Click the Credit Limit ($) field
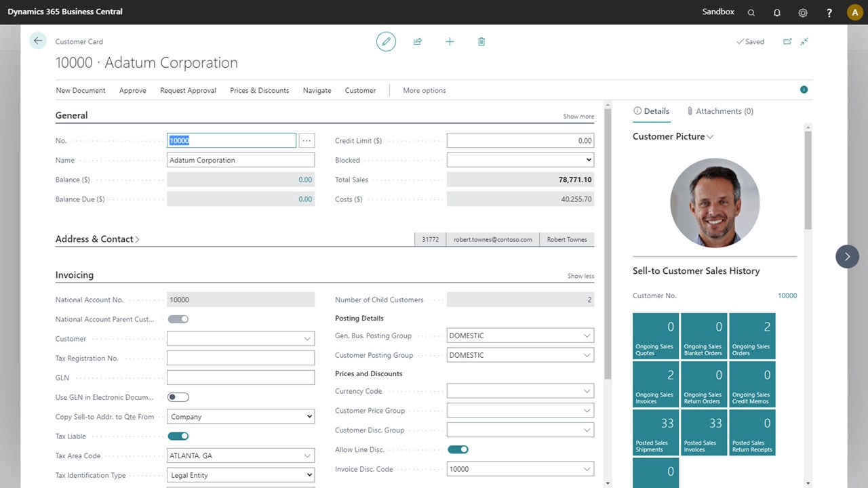The height and width of the screenshot is (488, 868). click(x=520, y=140)
